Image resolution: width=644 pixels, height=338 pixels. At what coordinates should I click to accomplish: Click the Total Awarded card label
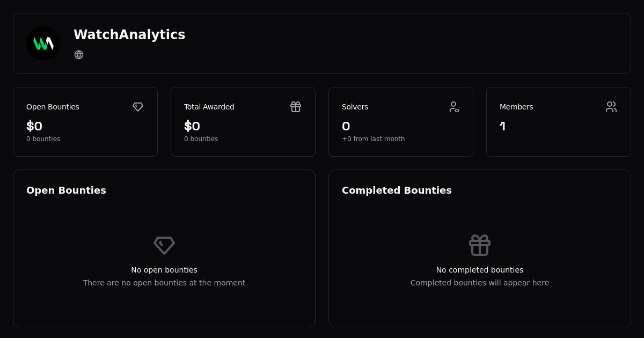tap(209, 107)
